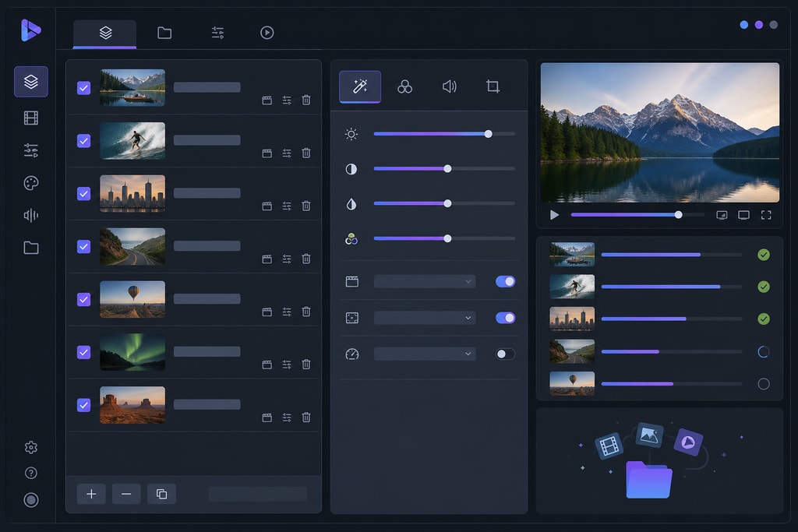Delete the surfer clip with trash icon

[x=305, y=153]
